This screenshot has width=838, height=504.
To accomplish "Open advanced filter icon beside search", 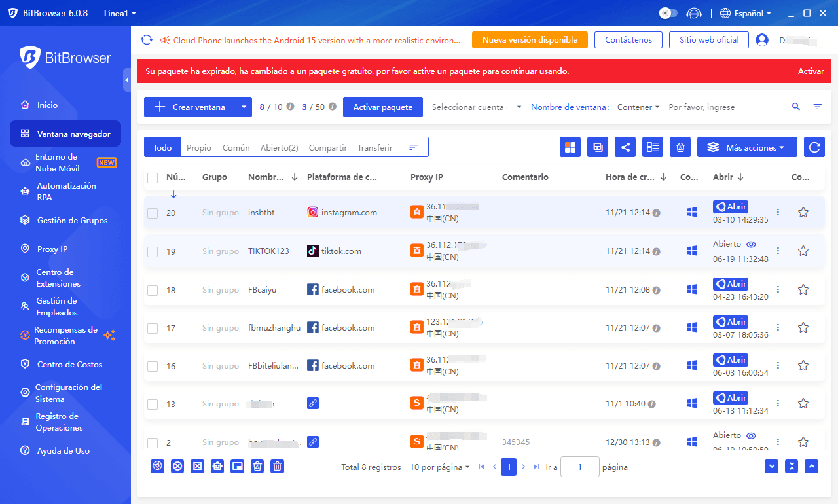I will (x=818, y=107).
